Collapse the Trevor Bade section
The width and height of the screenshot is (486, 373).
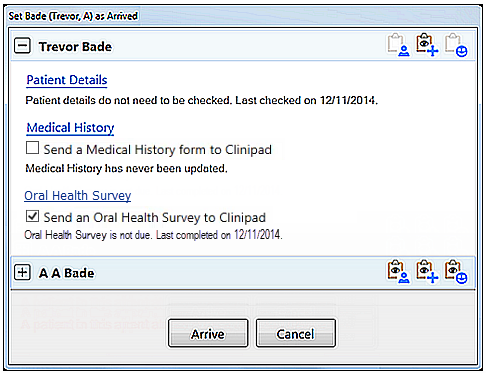point(22,46)
